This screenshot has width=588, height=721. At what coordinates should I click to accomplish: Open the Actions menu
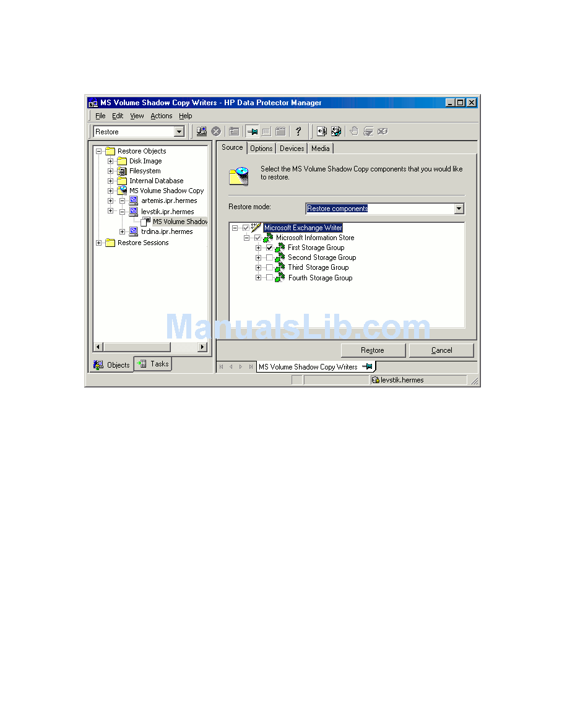point(162,116)
